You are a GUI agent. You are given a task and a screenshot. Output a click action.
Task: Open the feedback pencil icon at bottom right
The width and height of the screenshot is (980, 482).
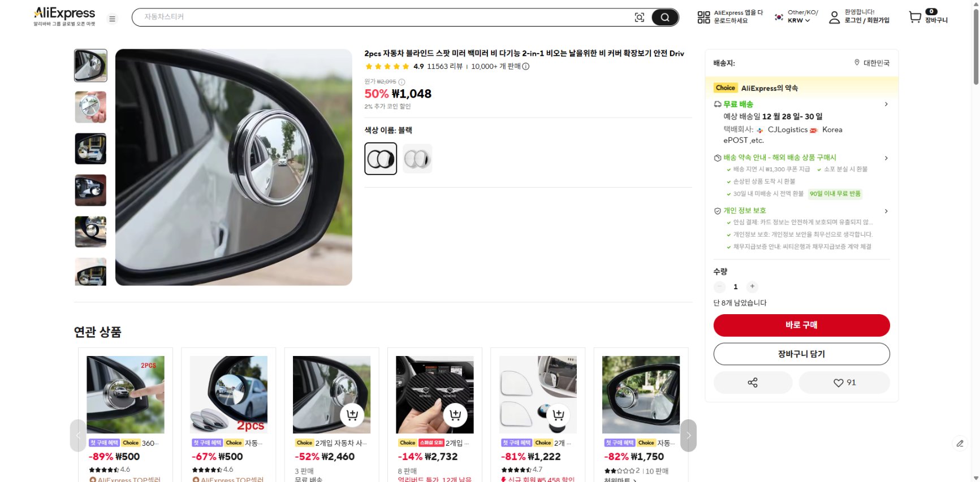[x=960, y=444]
